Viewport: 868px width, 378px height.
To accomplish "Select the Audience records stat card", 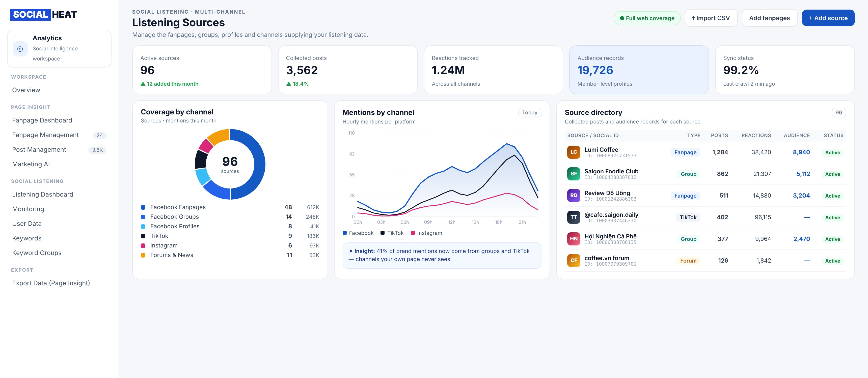I will point(639,70).
